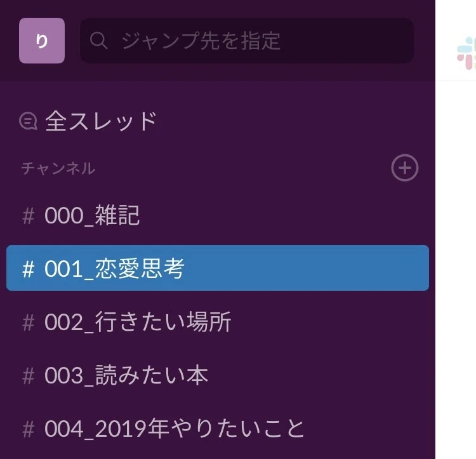Click the hash icon of 000_雑記
476x459 pixels.
[28, 216]
